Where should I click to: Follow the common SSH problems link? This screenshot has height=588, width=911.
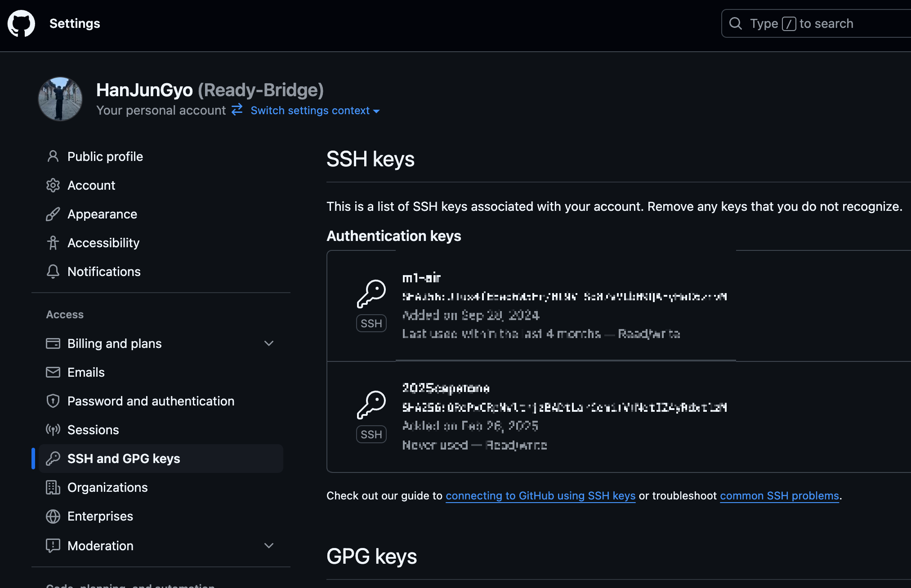point(779,496)
